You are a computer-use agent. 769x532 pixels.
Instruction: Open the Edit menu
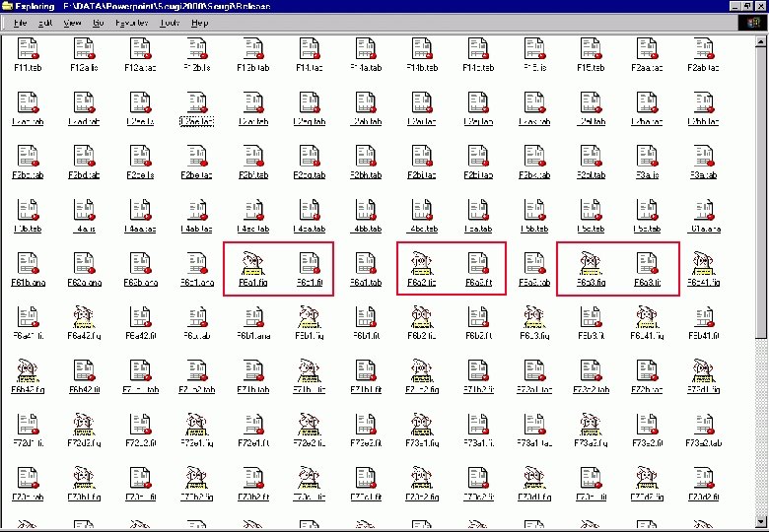click(x=45, y=23)
